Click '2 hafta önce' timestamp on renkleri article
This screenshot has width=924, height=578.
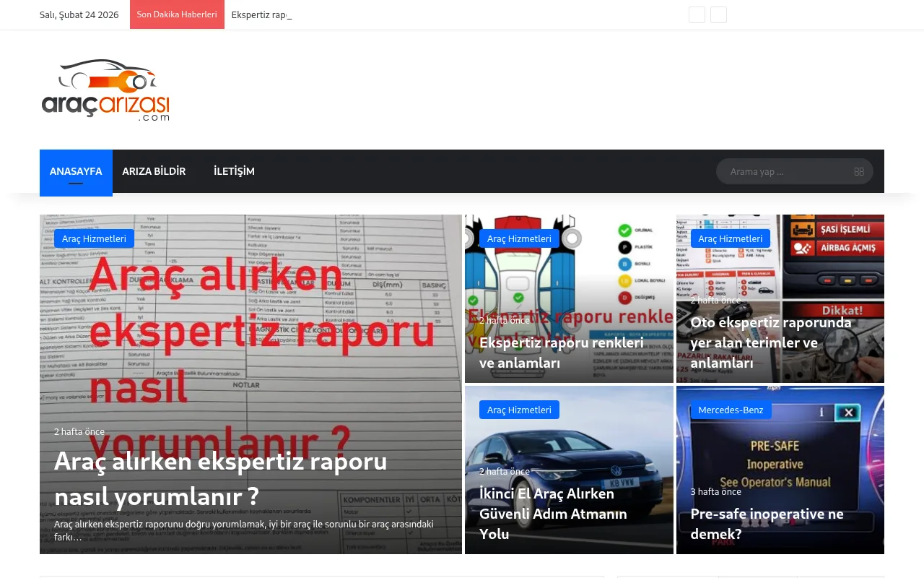tap(504, 320)
